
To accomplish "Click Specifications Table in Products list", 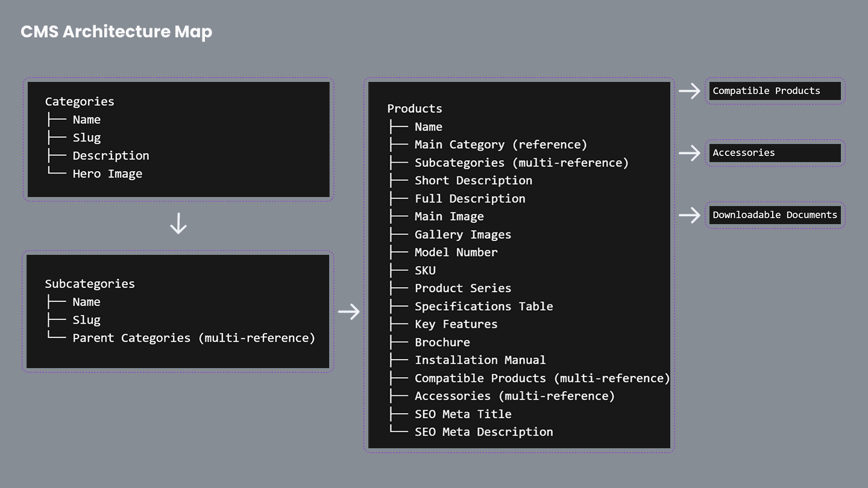I will (483, 306).
